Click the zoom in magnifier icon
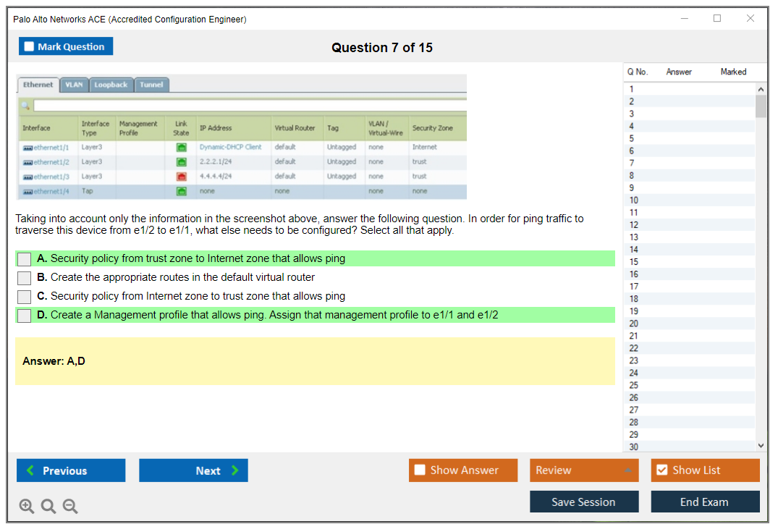Image resolution: width=778 pixels, height=532 pixels. click(27, 507)
